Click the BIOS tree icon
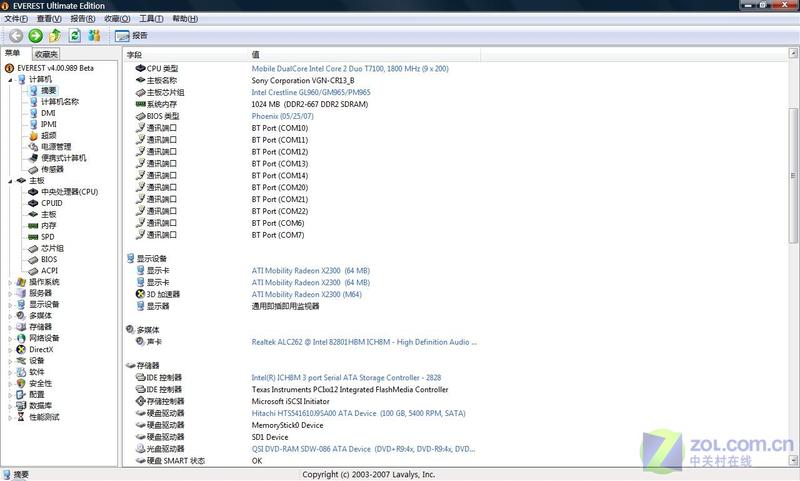Screen dimensions: 800x481 tap(33, 260)
